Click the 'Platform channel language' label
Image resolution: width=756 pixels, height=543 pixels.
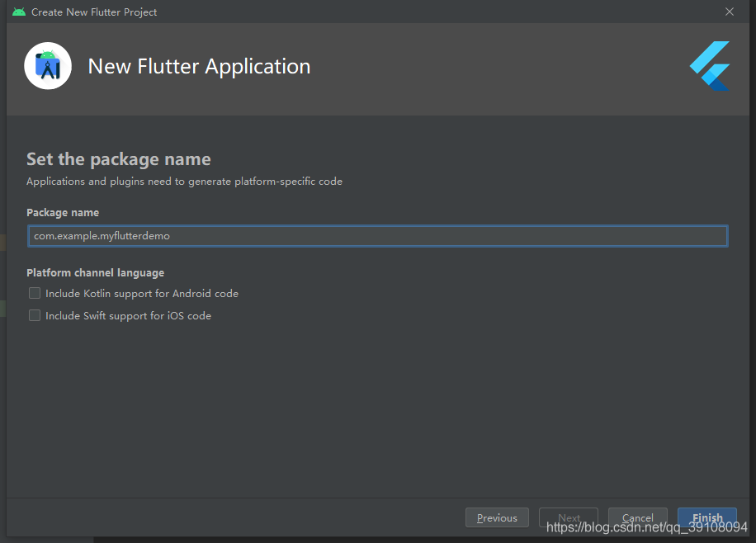click(x=96, y=273)
